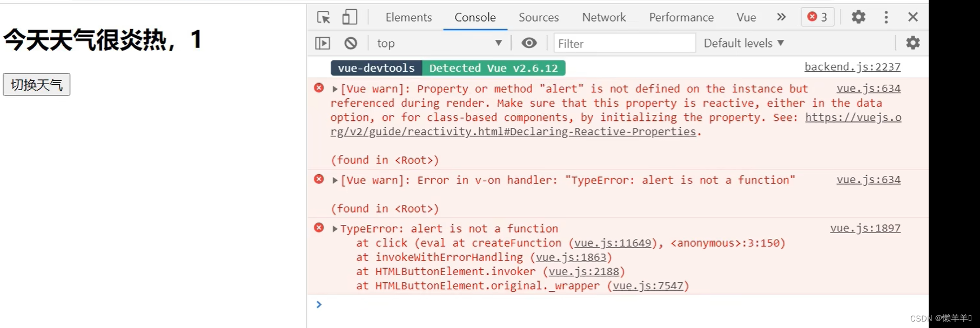Open the top context dropdown

tap(439, 43)
